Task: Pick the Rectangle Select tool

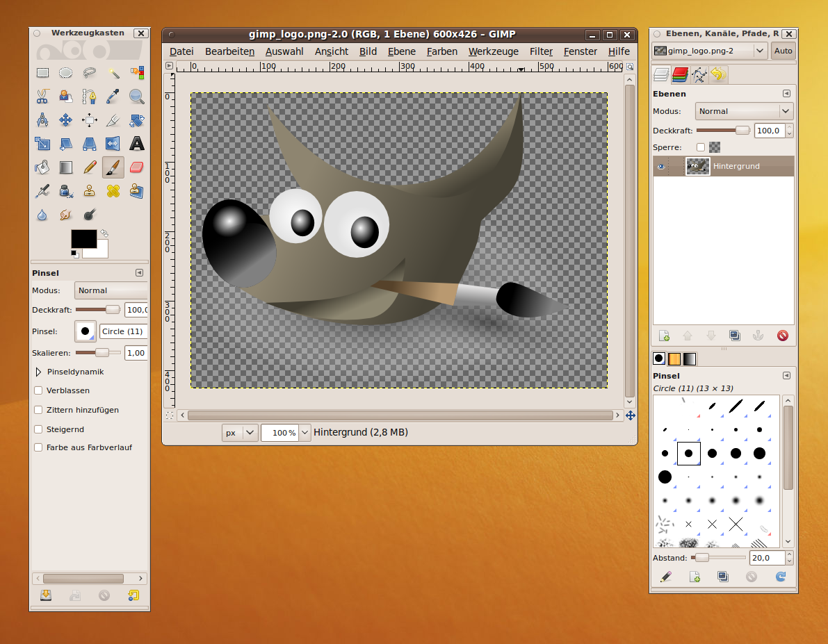Action: coord(42,73)
